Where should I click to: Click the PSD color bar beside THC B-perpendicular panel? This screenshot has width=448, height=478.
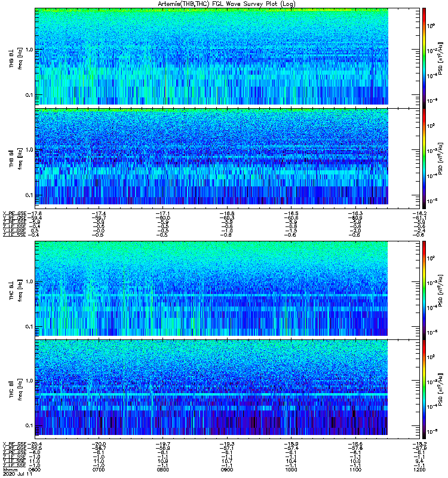tap(424, 290)
